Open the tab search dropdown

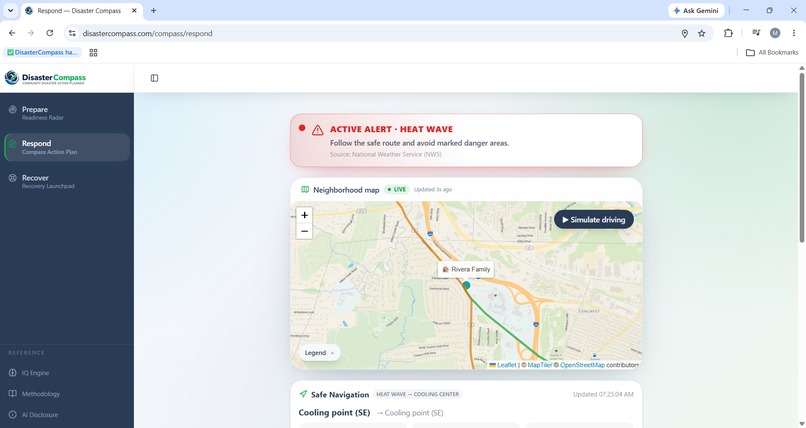click(x=10, y=11)
